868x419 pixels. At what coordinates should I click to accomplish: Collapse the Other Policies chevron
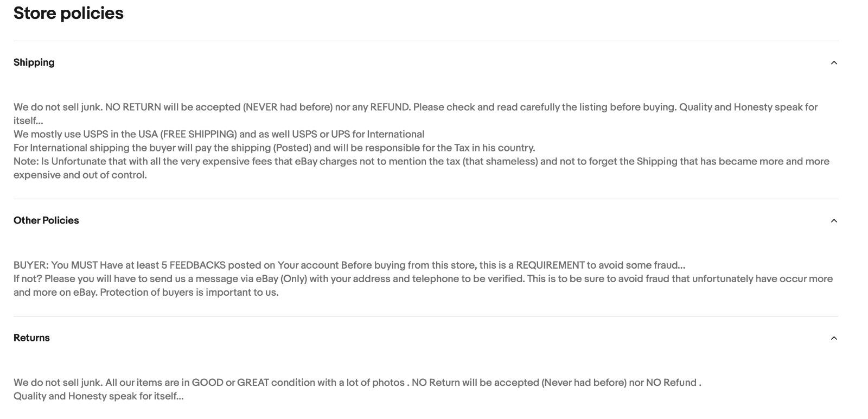tap(834, 221)
